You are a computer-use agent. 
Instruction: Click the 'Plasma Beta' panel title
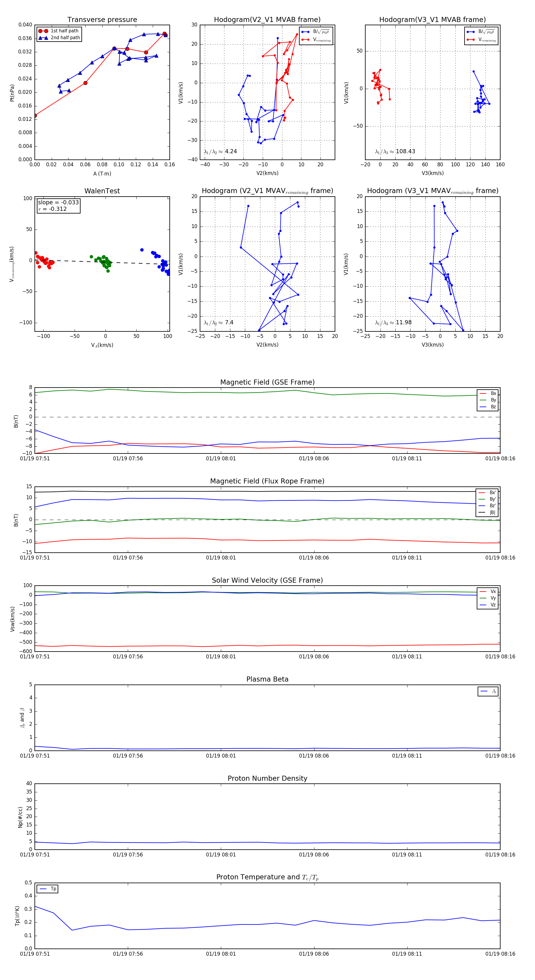pyautogui.click(x=267, y=679)
